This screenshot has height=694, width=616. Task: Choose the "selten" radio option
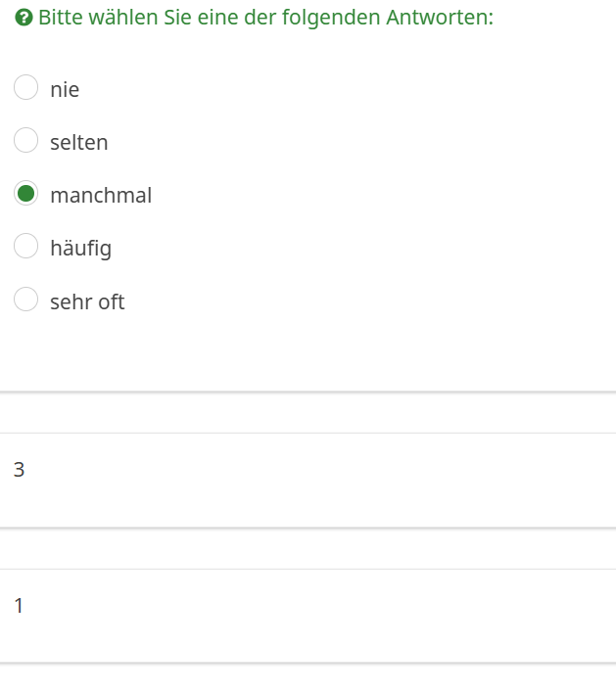pyautogui.click(x=25, y=141)
